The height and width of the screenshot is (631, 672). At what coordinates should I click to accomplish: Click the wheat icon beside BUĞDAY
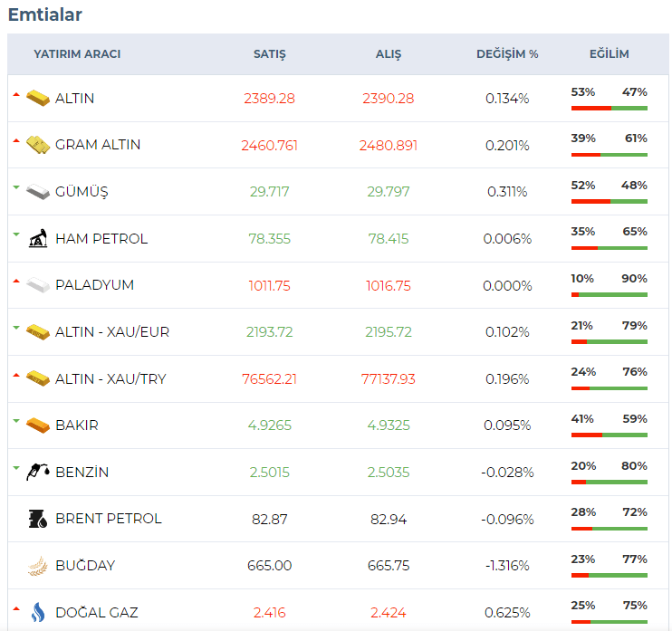[37, 566]
